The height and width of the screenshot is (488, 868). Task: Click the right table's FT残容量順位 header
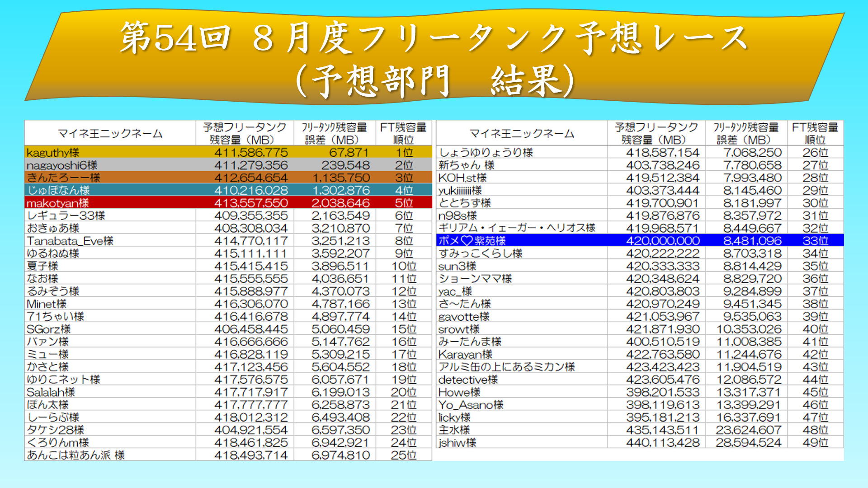[x=815, y=133]
